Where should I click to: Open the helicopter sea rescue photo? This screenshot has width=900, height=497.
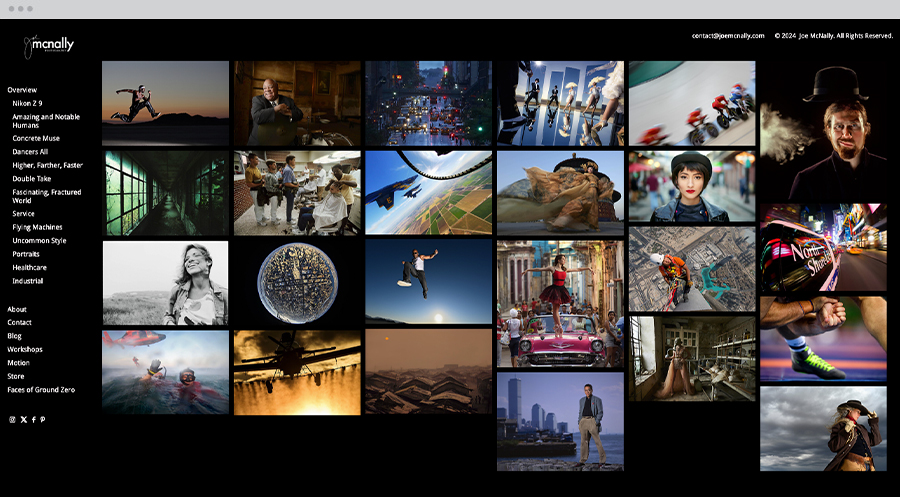point(165,372)
